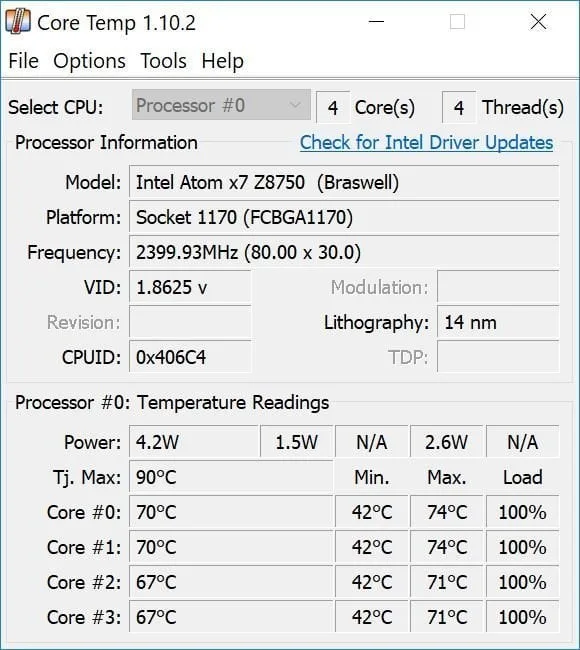Click Core #2 minimum temperature 42°C
The image size is (580, 650).
click(372, 582)
